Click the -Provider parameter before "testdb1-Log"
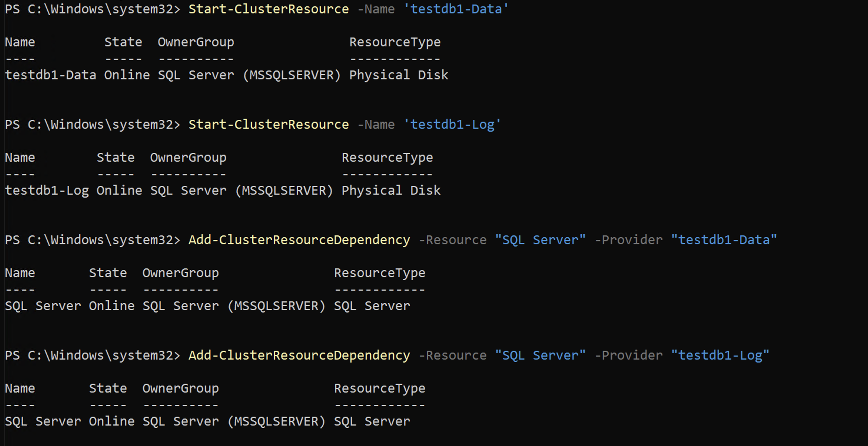This screenshot has width=868, height=446. [x=628, y=355]
